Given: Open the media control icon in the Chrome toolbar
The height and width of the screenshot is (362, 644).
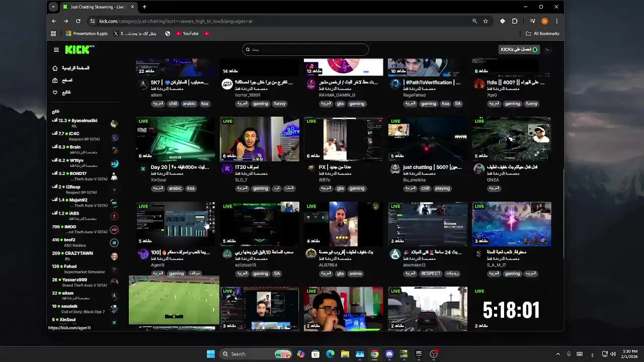Looking at the screenshot, I should pyautogui.click(x=532, y=21).
